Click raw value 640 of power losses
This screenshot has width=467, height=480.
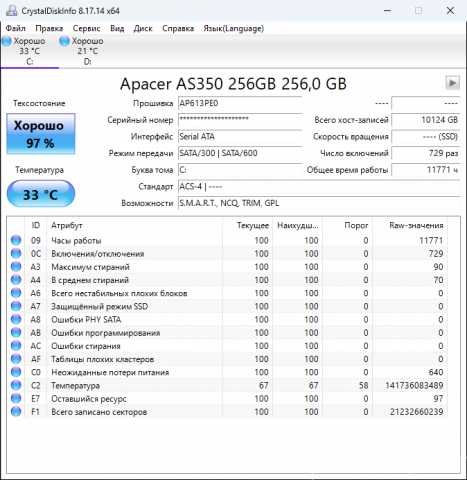[x=436, y=372]
